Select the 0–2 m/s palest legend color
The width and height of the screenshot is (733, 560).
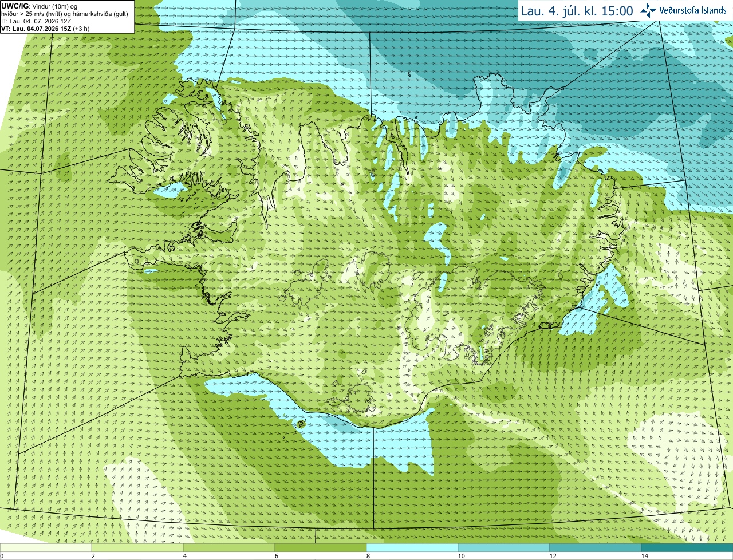pos(46,547)
